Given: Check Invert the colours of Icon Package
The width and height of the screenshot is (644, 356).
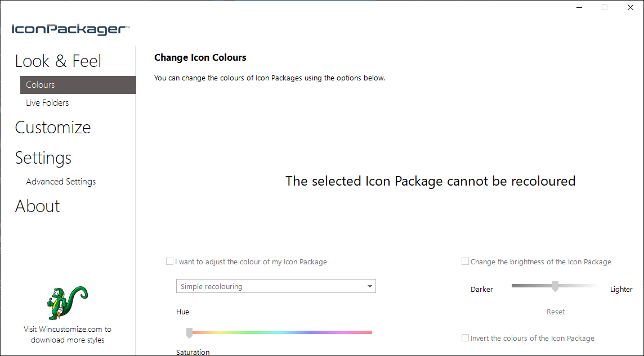Looking at the screenshot, I should pos(465,338).
